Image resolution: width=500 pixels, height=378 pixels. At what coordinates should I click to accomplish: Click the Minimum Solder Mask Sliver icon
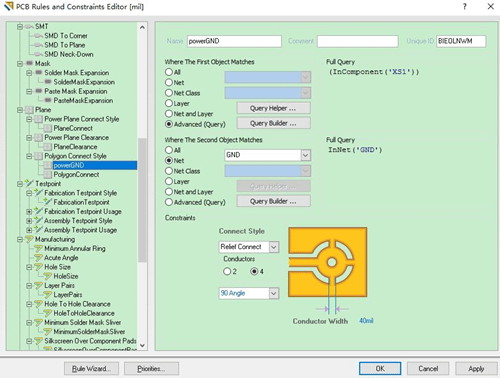[39, 323]
